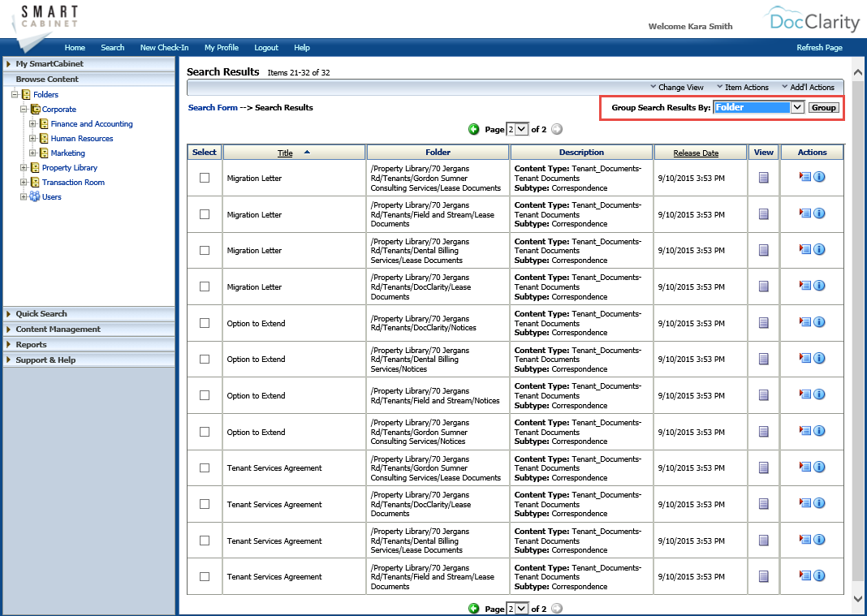Tick the Select box for Option to Extend
867x616 pixels.
204,322
